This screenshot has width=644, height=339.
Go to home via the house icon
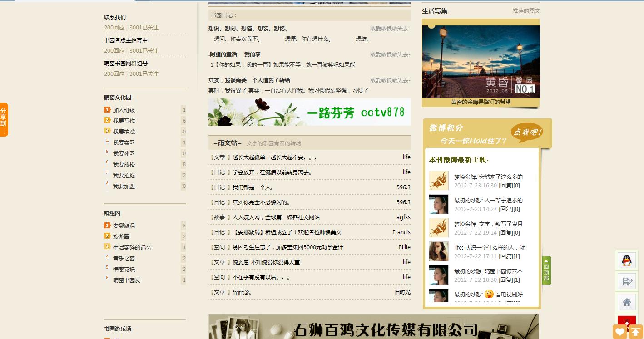point(626,302)
